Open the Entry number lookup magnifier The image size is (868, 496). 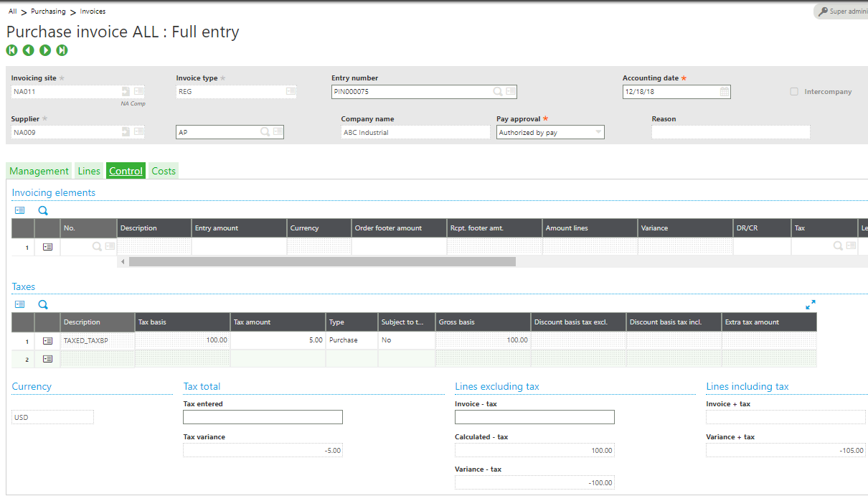point(499,91)
